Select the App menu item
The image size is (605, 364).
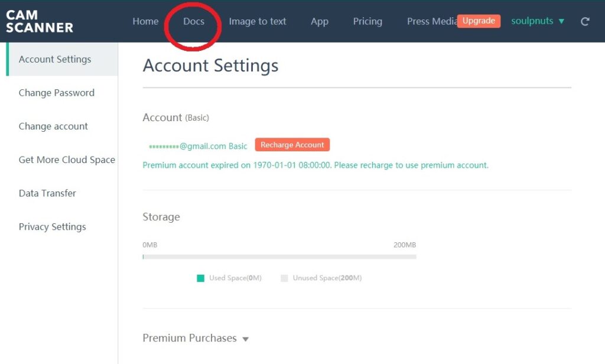point(320,21)
